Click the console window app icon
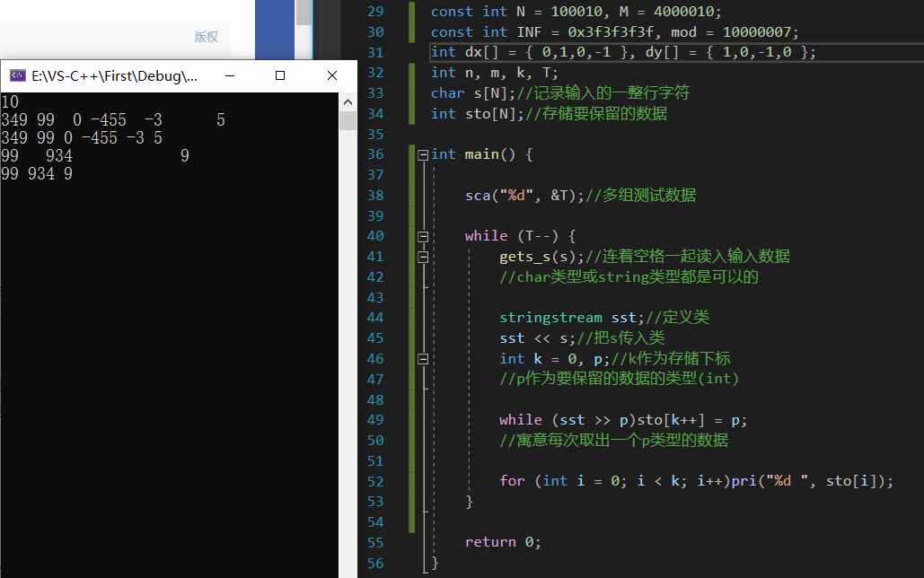This screenshot has width=924, height=578. point(18,75)
